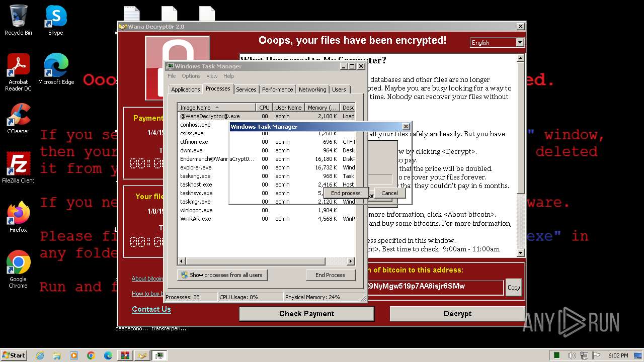Switch to the Services tab

pos(246,89)
